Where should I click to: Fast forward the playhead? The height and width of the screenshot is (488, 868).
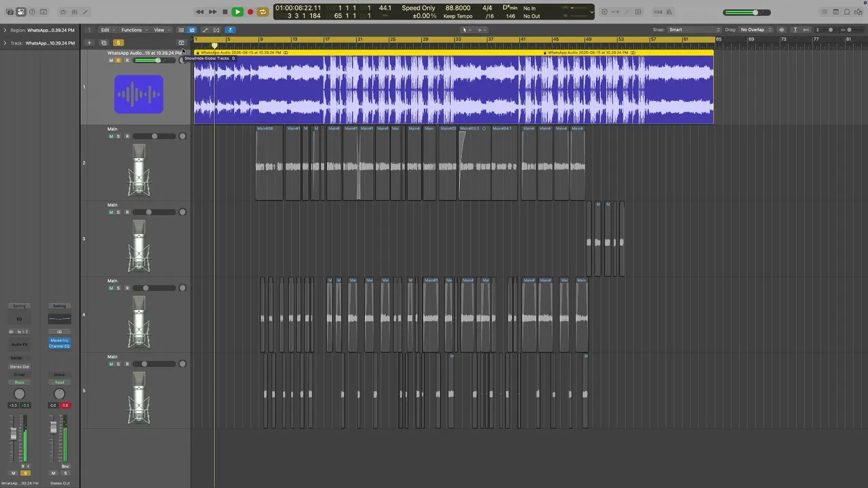[x=212, y=12]
